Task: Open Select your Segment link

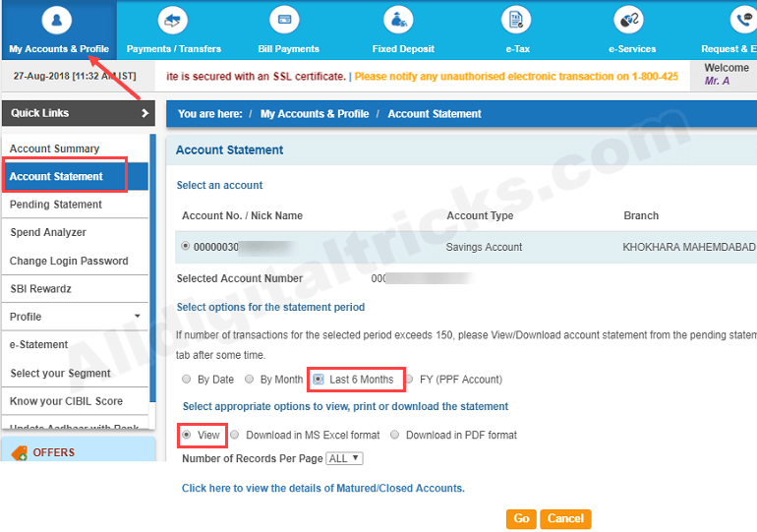Action: [60, 373]
